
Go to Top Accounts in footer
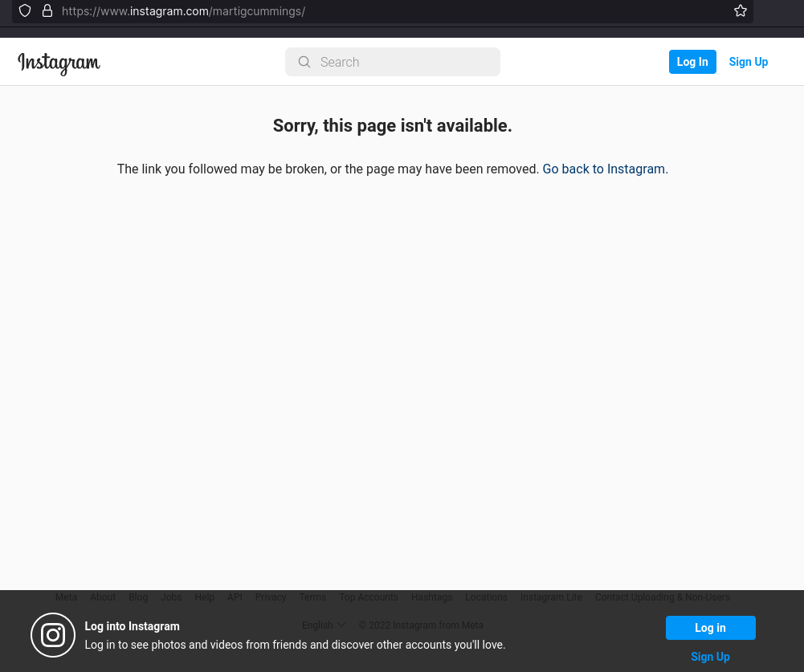coord(368,597)
